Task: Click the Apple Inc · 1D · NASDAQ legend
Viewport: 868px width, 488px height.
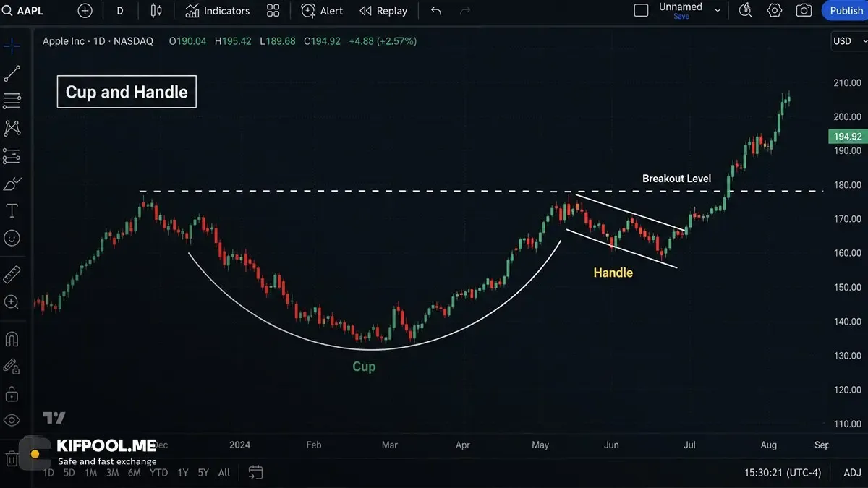Action: pos(98,41)
